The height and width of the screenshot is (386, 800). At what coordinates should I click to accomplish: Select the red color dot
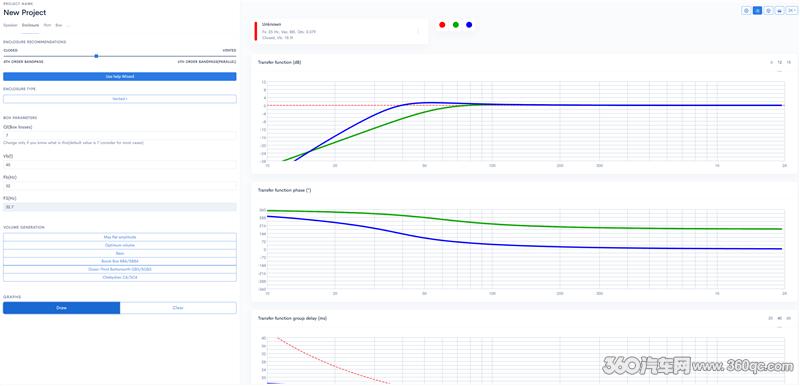click(x=442, y=24)
